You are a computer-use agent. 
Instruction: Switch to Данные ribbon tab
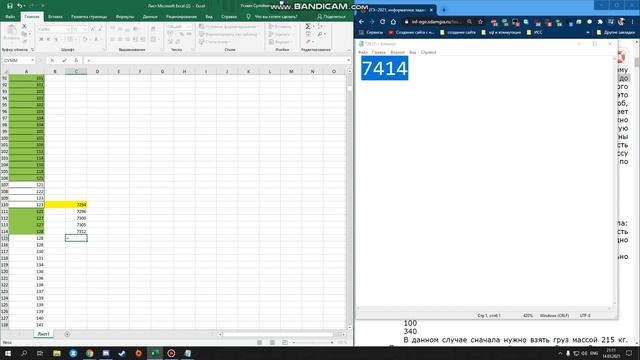(150, 17)
